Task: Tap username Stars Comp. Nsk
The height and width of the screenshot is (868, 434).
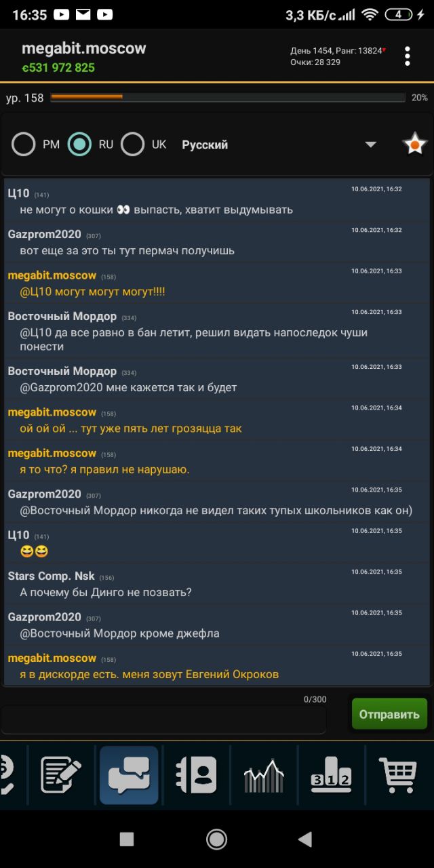Action: point(52,576)
